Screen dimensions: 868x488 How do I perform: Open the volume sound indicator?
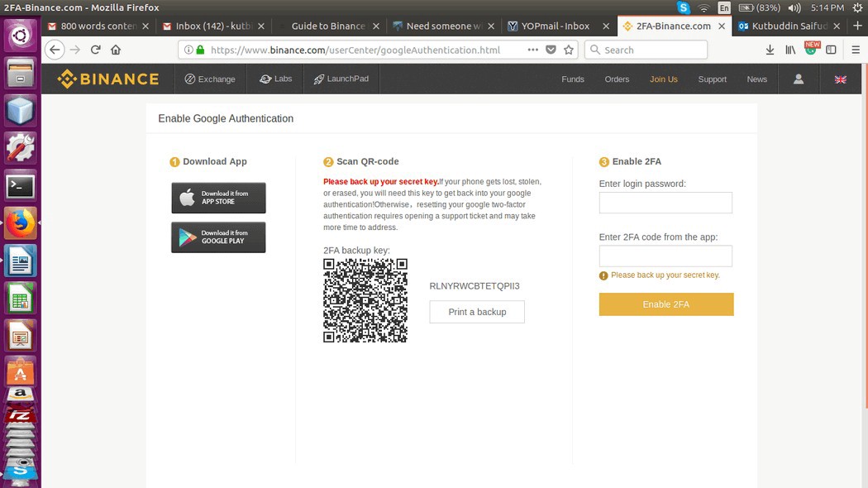point(794,7)
